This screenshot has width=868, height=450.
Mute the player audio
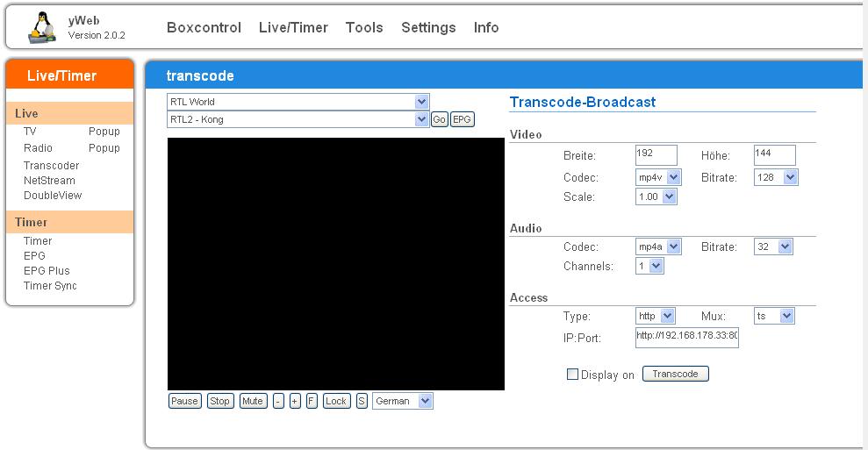click(253, 401)
